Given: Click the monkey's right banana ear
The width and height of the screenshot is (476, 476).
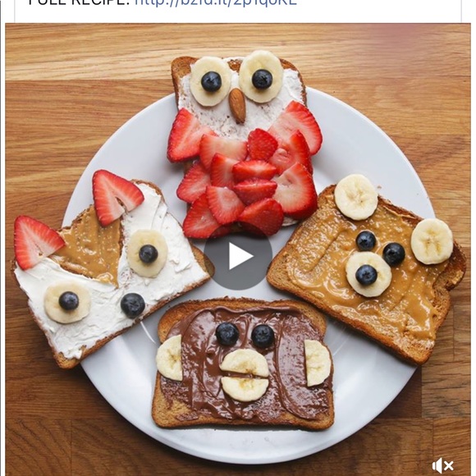Looking at the screenshot, I should pyautogui.click(x=318, y=363).
